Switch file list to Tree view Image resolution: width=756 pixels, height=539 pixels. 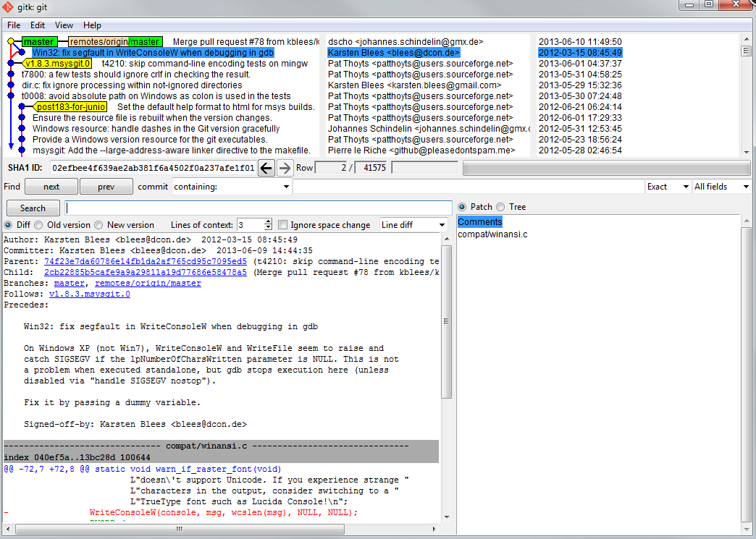tap(500, 207)
